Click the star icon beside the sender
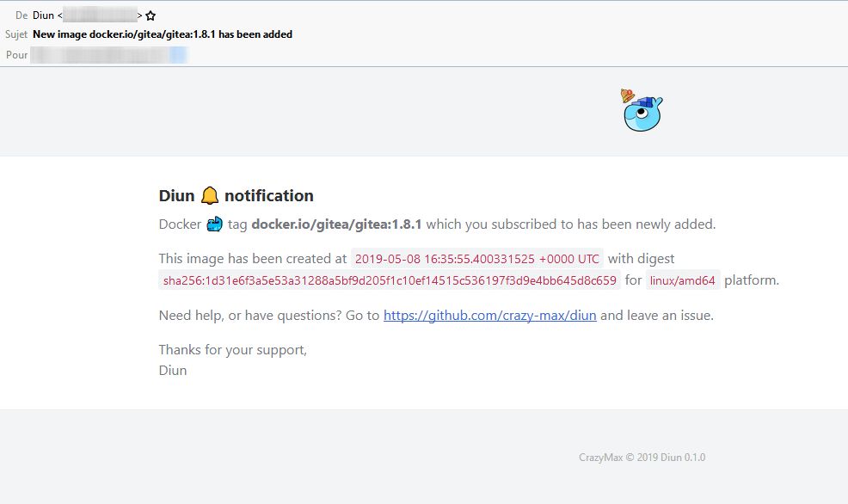This screenshot has width=848, height=504. click(x=151, y=15)
